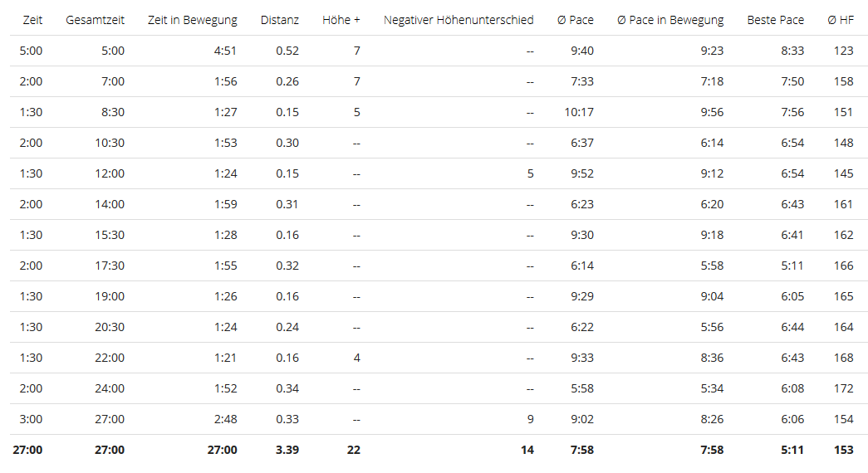
Task: Click the Gesamtzeit column header
Action: pos(95,20)
